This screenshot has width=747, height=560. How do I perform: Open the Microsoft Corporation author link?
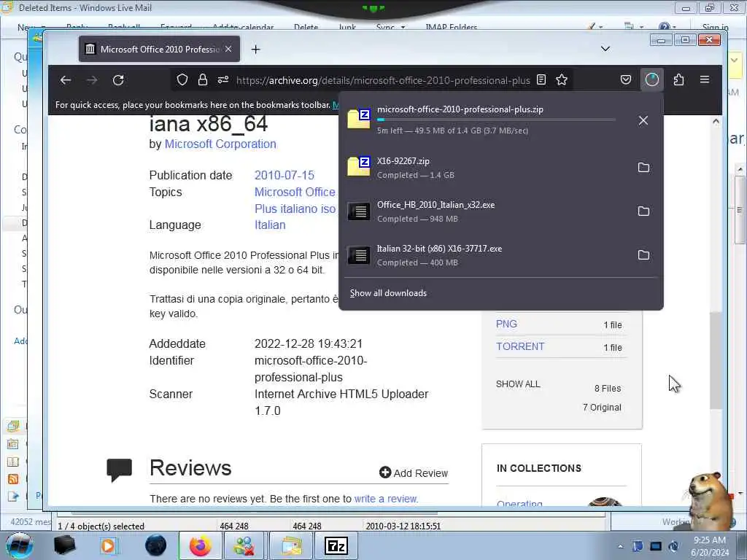tap(220, 144)
